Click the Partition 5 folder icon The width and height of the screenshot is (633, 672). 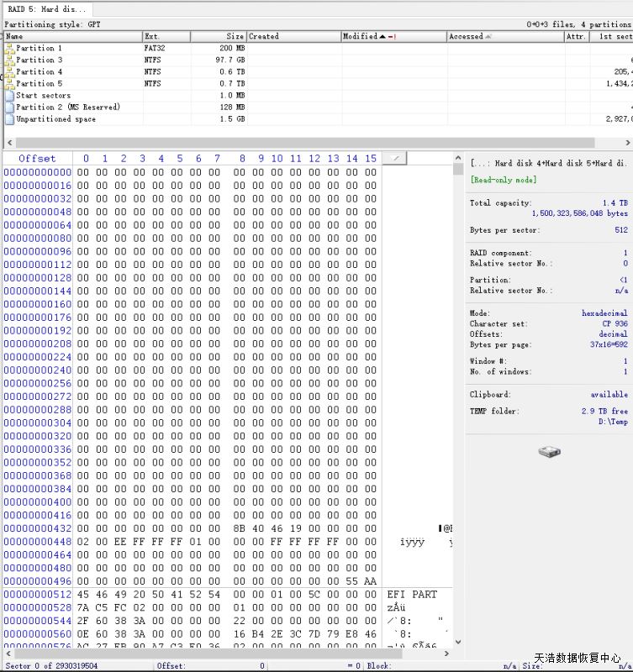tap(9, 84)
